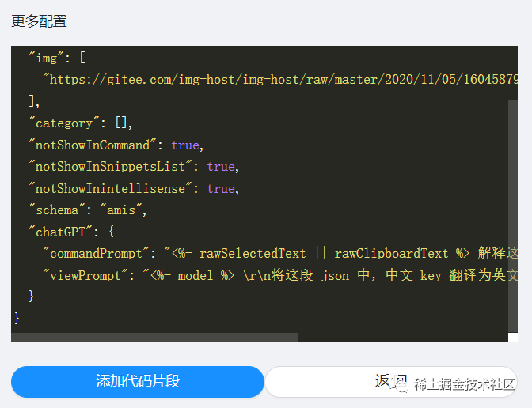
Task: Click the "amis" schema value
Action: tap(121, 210)
